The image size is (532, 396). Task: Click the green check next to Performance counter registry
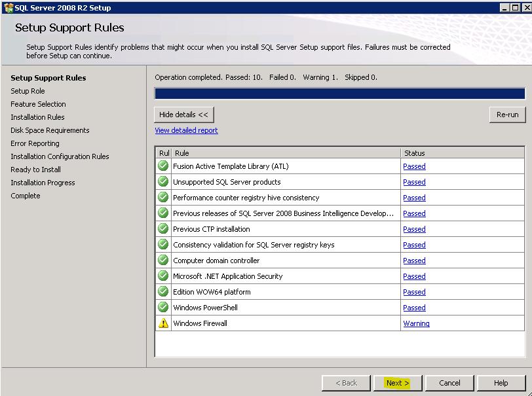pyautogui.click(x=163, y=197)
